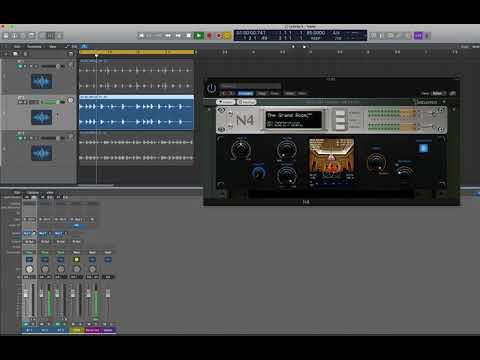
Task: Click the second track's blue waveform icon
Action: point(41,117)
